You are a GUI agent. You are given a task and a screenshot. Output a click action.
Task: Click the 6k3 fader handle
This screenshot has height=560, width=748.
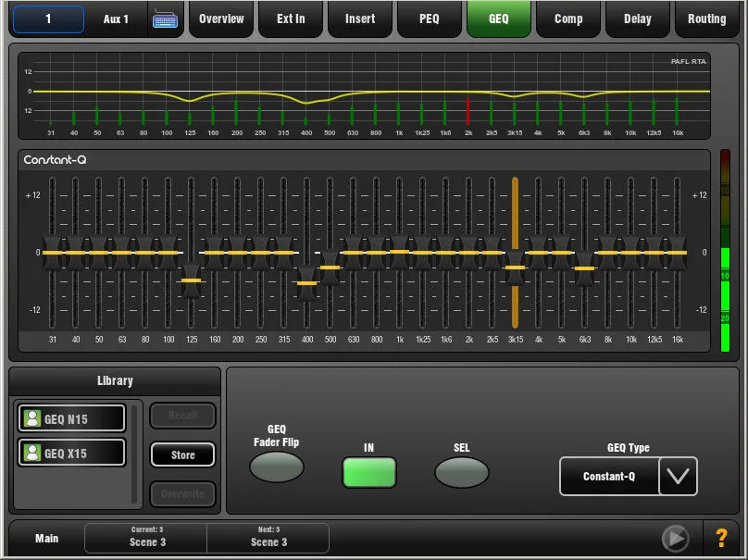(584, 268)
